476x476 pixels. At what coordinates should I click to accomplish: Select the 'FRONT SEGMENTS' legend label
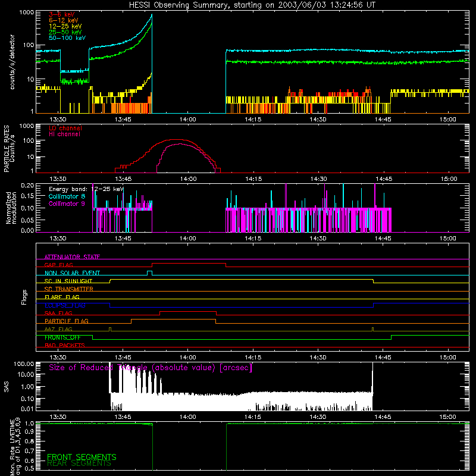[x=82, y=457]
